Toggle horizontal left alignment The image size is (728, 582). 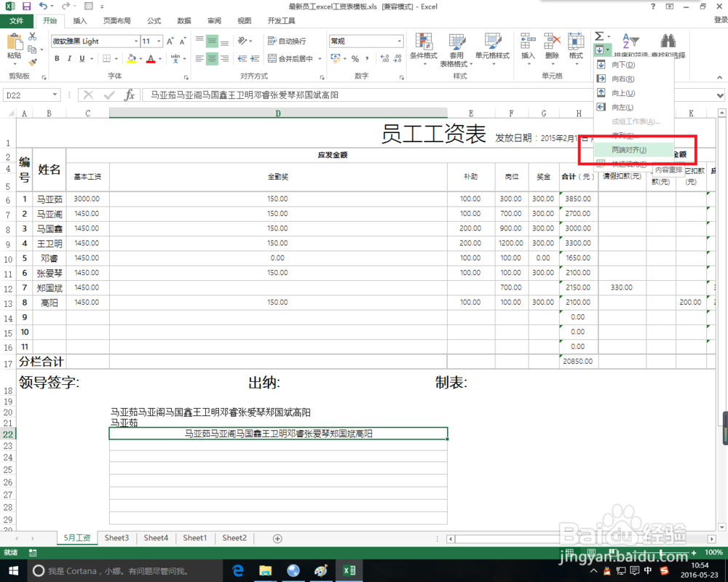[x=199, y=58]
